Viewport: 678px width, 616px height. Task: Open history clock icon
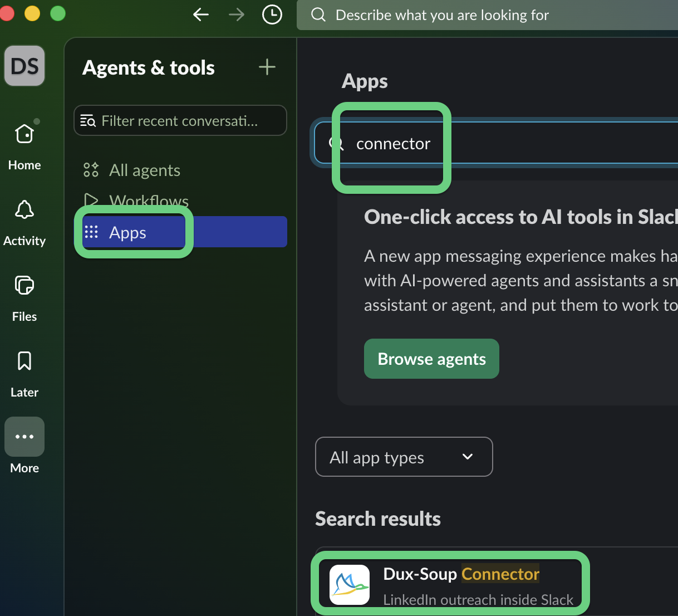tap(272, 15)
